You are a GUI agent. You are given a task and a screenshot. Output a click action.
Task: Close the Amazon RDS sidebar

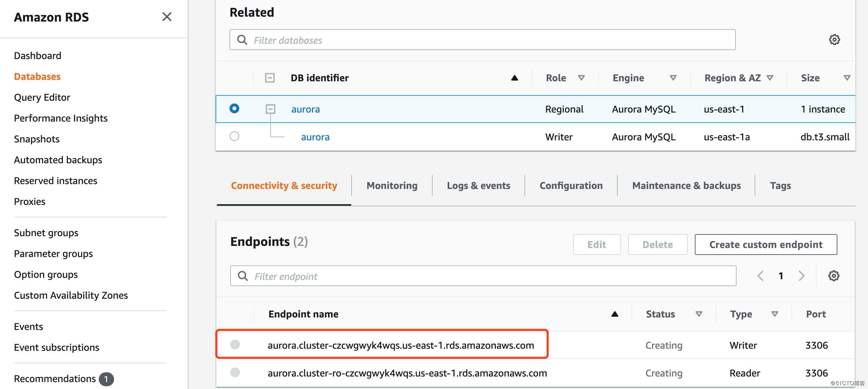click(167, 17)
